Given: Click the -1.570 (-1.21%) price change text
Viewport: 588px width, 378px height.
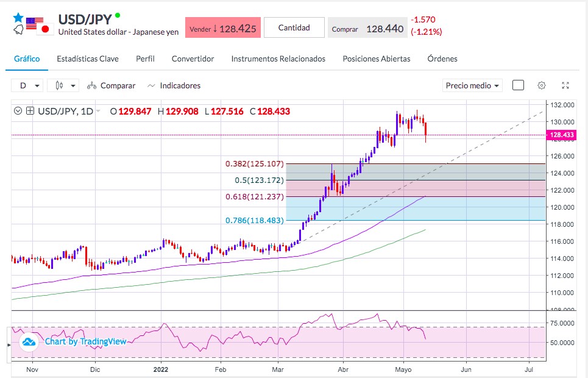Looking at the screenshot, I should click(x=427, y=26).
